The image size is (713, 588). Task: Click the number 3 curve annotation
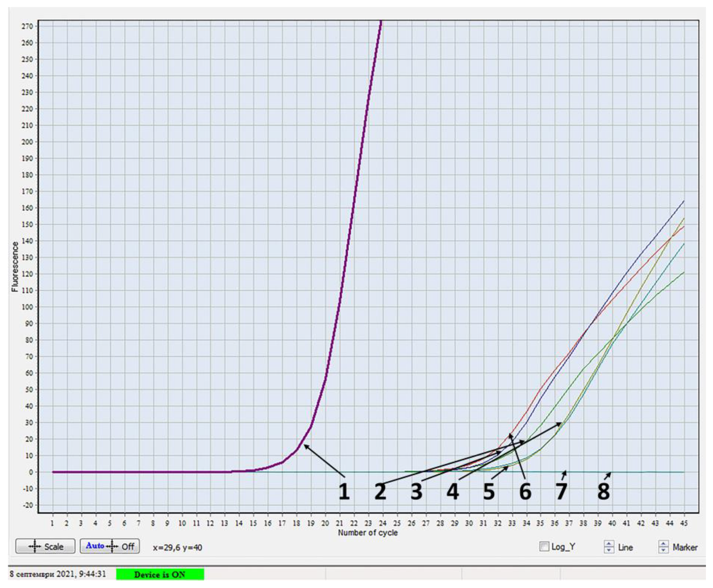pyautogui.click(x=417, y=491)
